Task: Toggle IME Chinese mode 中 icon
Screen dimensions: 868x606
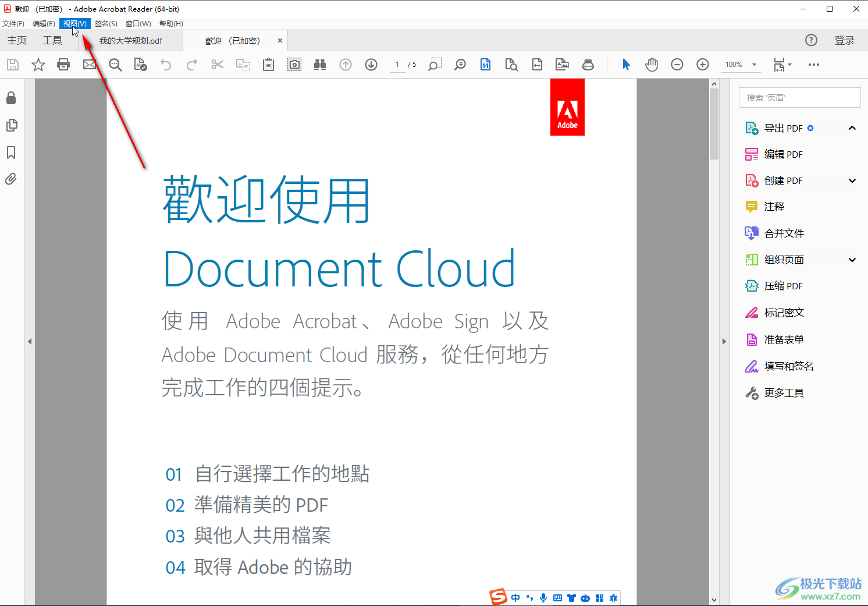Action: (515, 598)
